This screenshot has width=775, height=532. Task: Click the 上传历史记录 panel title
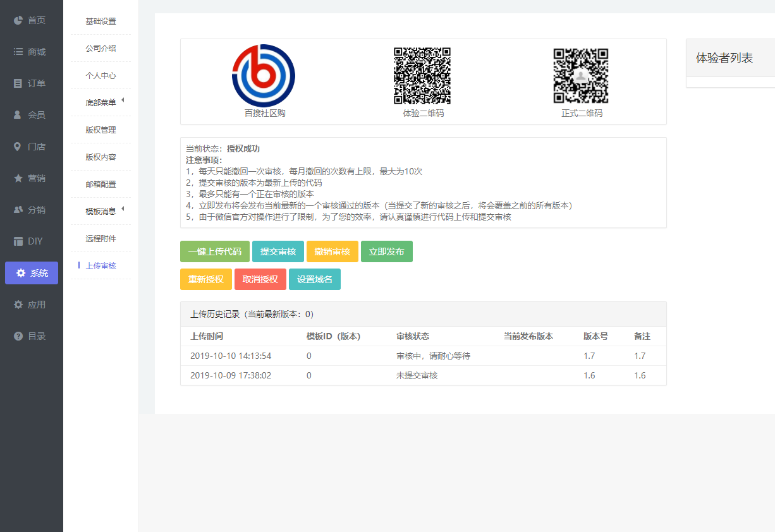pos(252,314)
